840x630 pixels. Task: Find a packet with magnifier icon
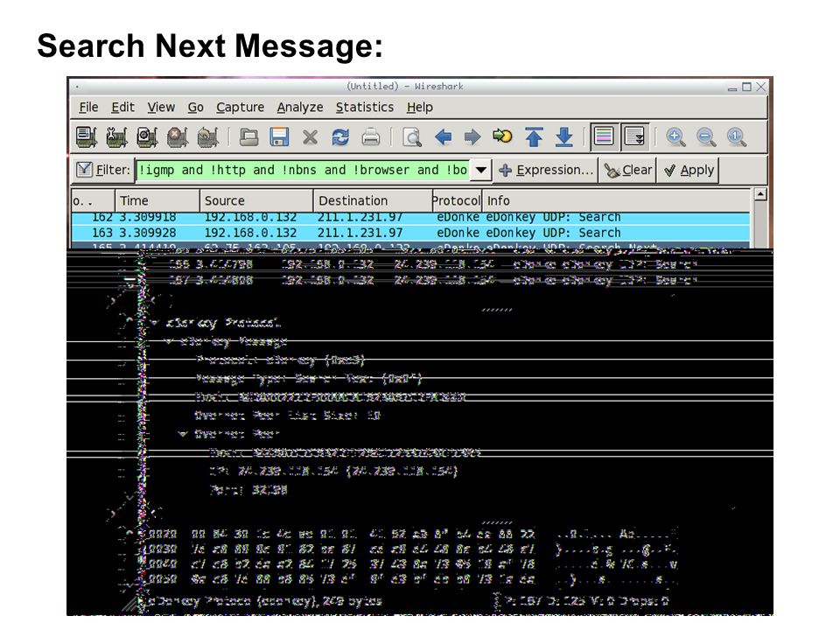point(412,137)
